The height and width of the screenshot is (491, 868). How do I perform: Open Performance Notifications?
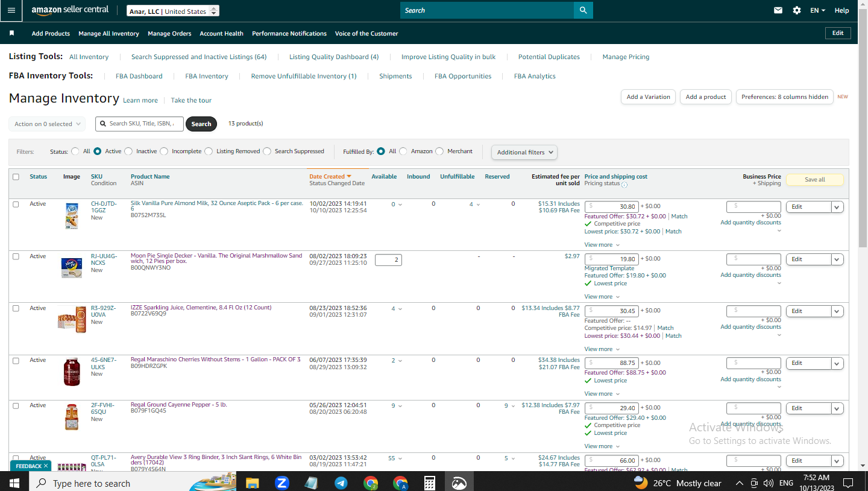tap(289, 34)
